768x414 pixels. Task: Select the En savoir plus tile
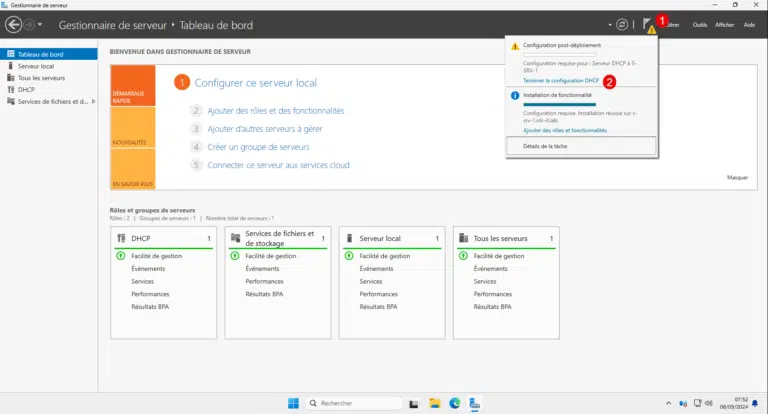coord(133,169)
